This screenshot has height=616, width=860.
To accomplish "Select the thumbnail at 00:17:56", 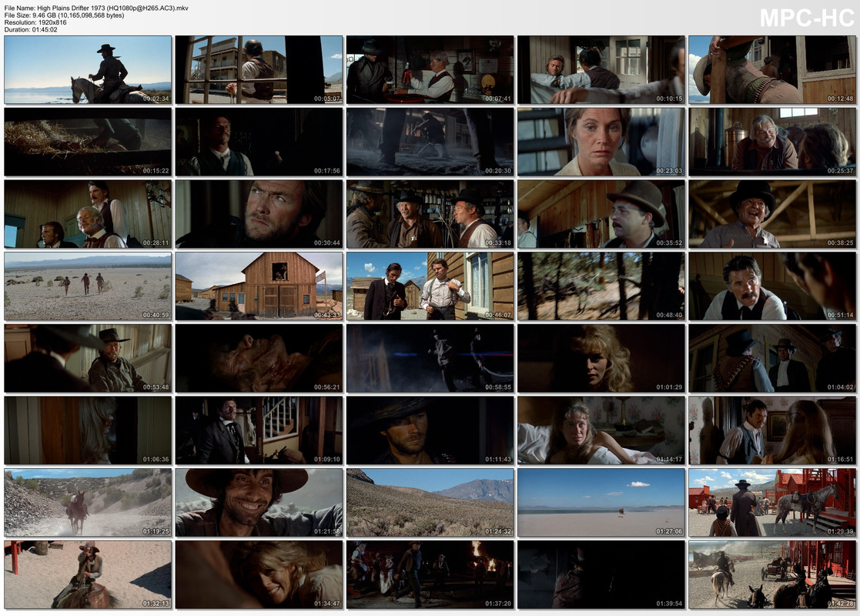I will pyautogui.click(x=259, y=142).
